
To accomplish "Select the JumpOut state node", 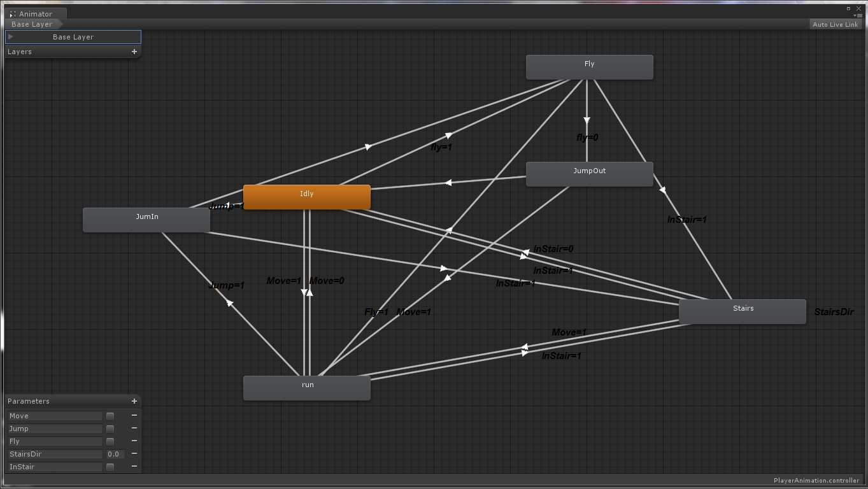I will [589, 174].
